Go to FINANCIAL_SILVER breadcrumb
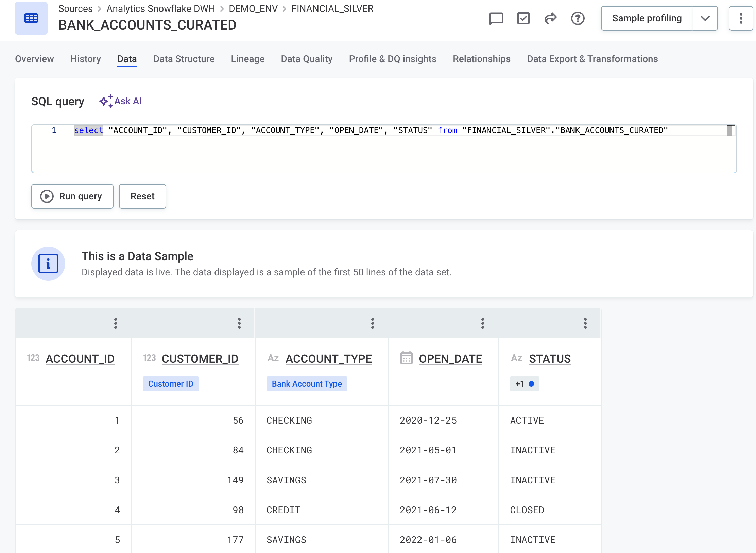This screenshot has height=553, width=756. [332, 9]
